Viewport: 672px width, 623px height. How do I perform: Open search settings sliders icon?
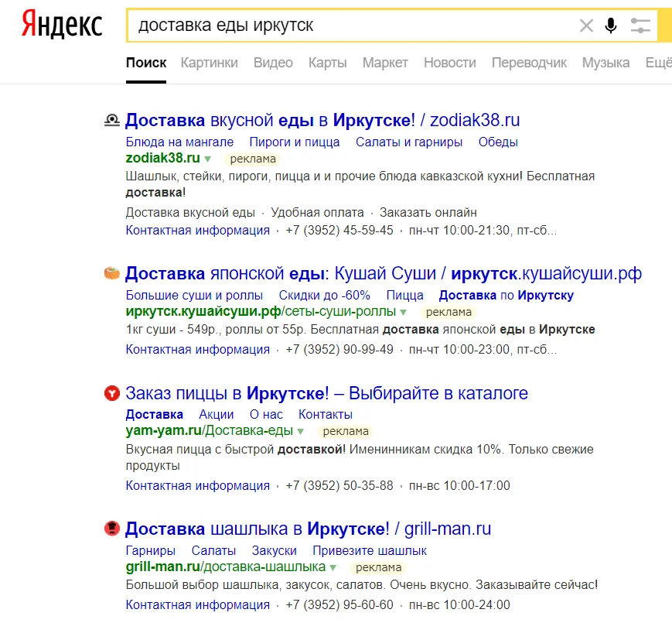click(x=640, y=26)
